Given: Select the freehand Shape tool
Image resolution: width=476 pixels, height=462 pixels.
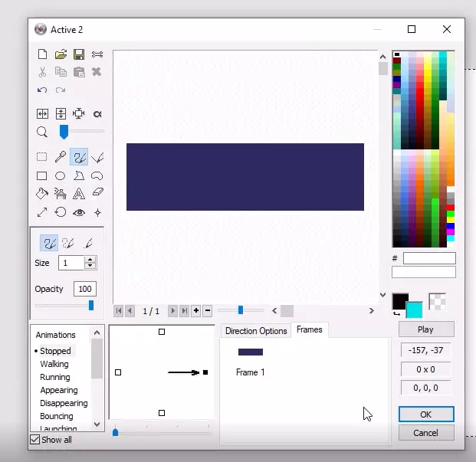Looking at the screenshot, I should [x=97, y=175].
